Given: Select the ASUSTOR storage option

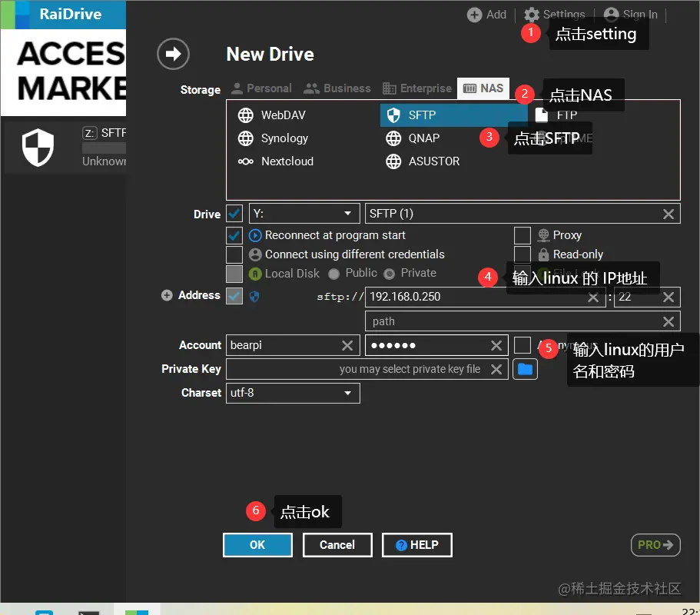Looking at the screenshot, I should pyautogui.click(x=423, y=161).
